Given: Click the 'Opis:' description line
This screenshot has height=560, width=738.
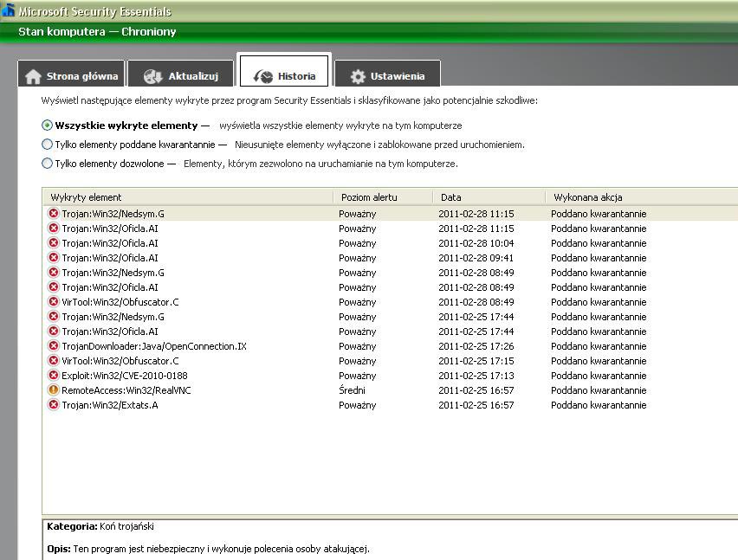Looking at the screenshot, I should [208, 549].
